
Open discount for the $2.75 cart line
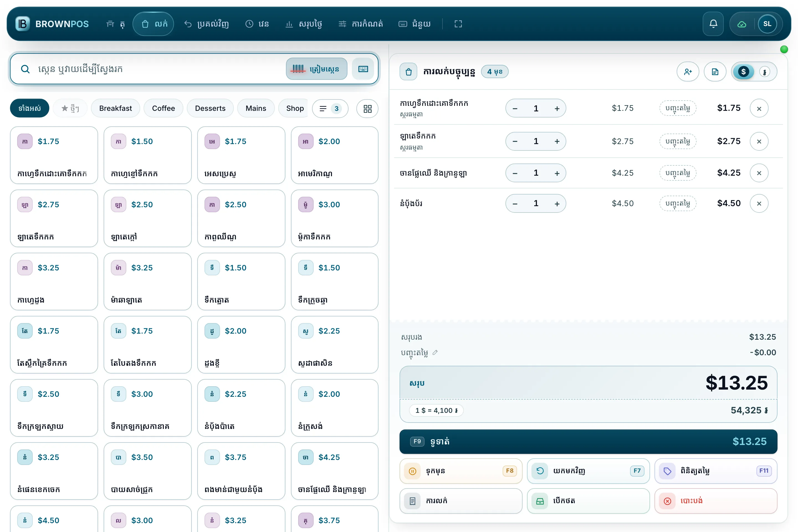pos(677,141)
